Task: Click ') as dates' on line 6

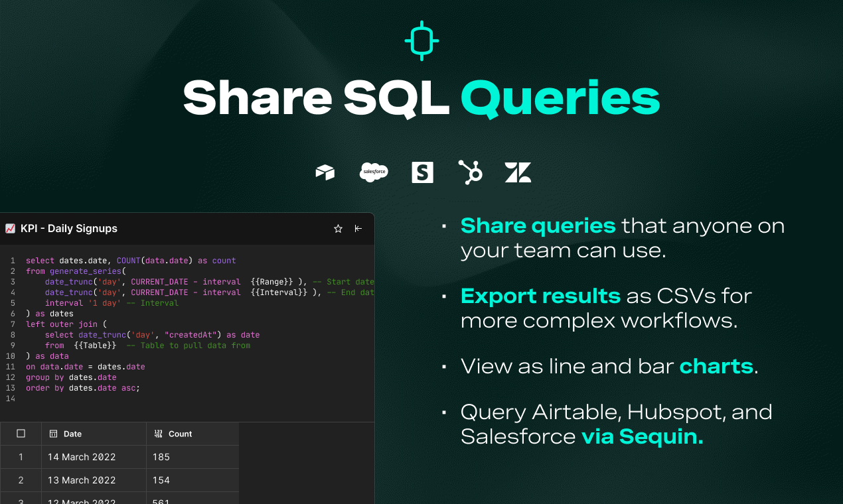Action: click(x=50, y=314)
